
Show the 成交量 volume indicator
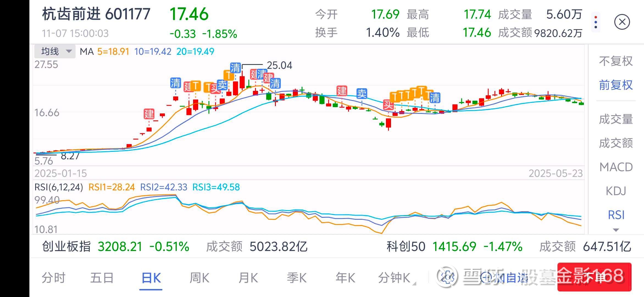tap(616, 119)
